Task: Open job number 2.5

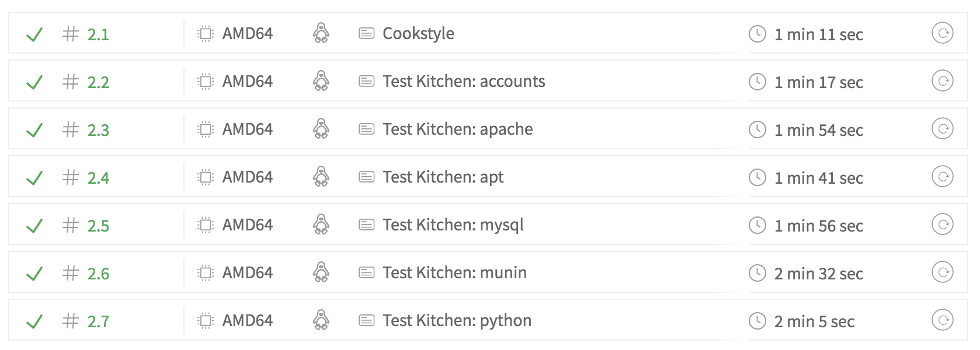Action: tap(98, 226)
